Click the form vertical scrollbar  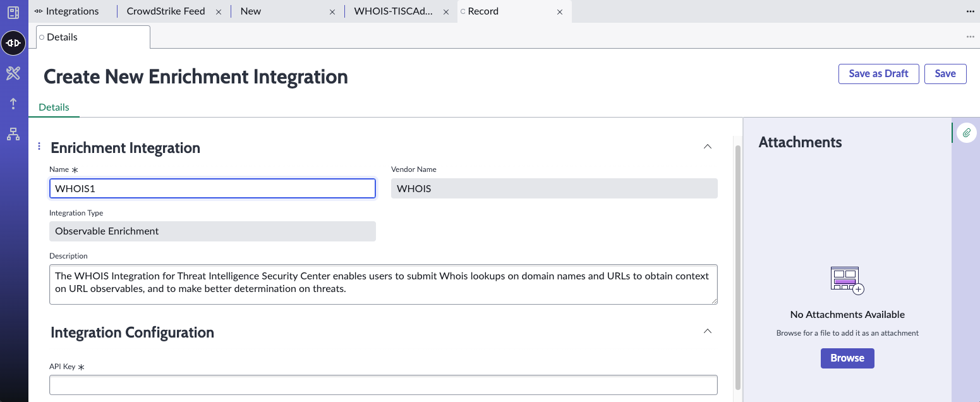coord(737,268)
